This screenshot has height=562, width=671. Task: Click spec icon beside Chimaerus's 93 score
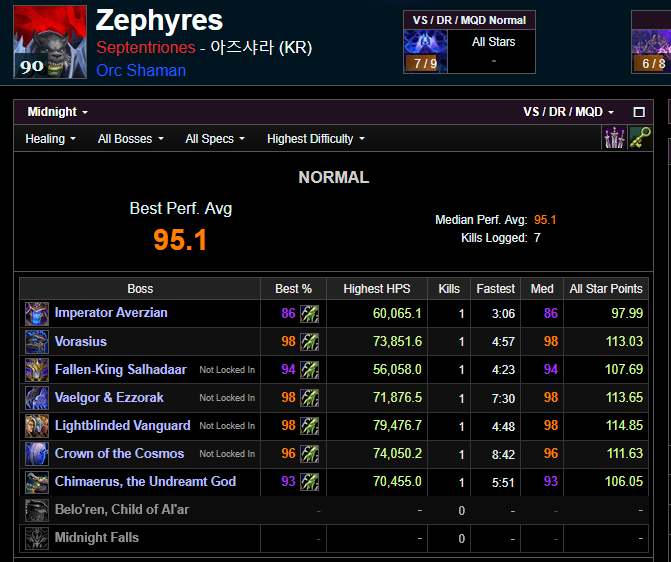[x=310, y=481]
